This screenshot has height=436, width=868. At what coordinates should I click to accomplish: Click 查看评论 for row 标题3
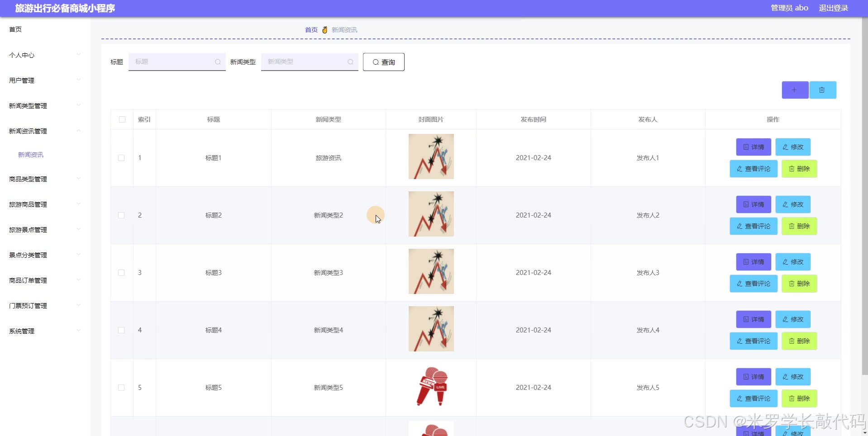click(x=754, y=284)
